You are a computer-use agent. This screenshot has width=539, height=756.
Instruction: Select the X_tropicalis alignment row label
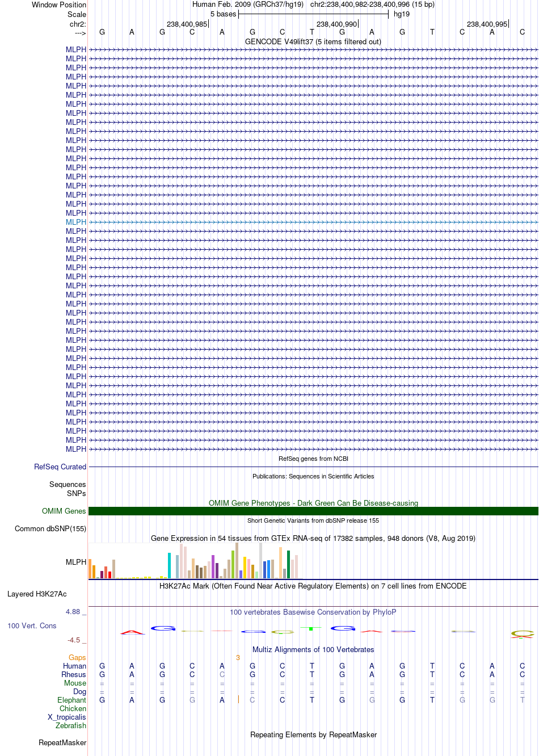pos(66,717)
